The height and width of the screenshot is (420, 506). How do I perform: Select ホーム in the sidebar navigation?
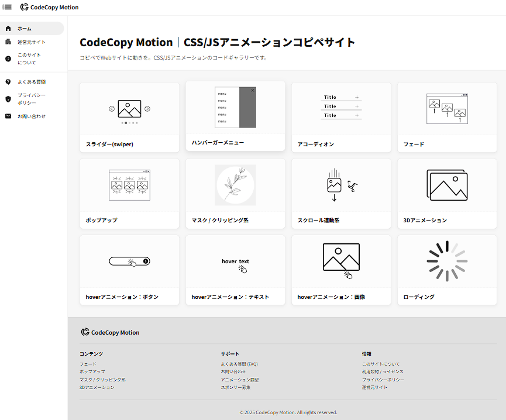click(x=23, y=28)
